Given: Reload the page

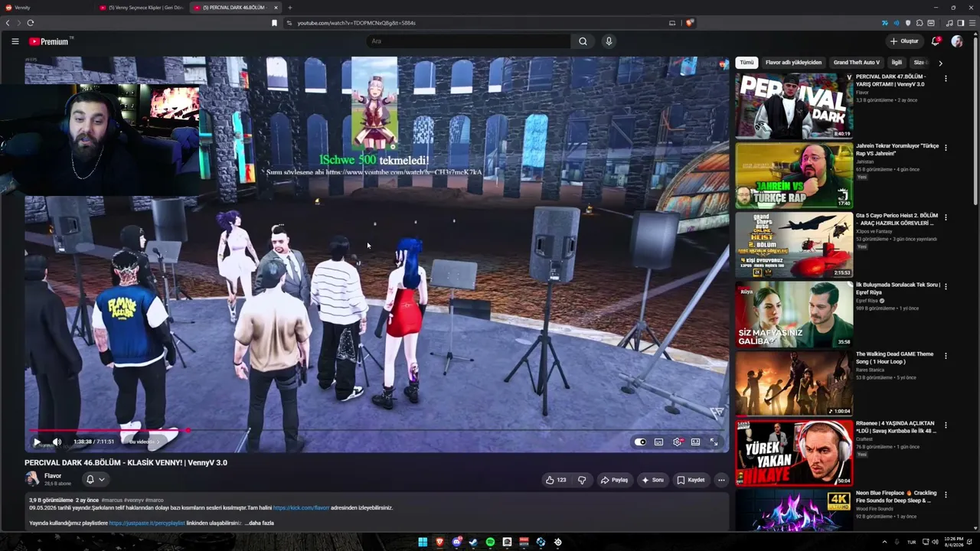Looking at the screenshot, I should click(30, 23).
